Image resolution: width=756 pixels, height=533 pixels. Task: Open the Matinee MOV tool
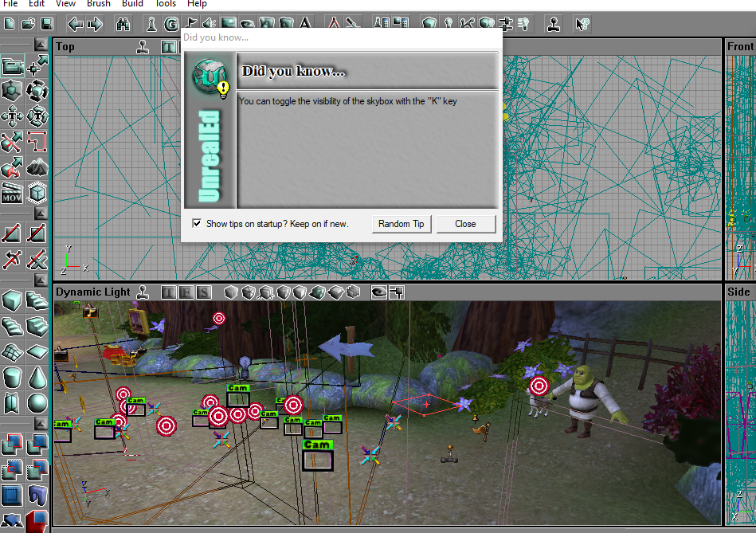[12, 193]
